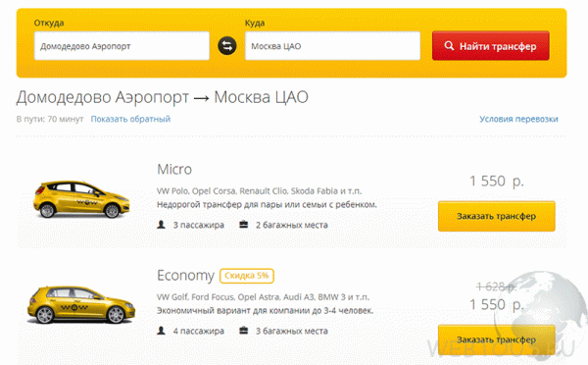
Task: Click the luggage icon in Micro row
Action: [244, 225]
